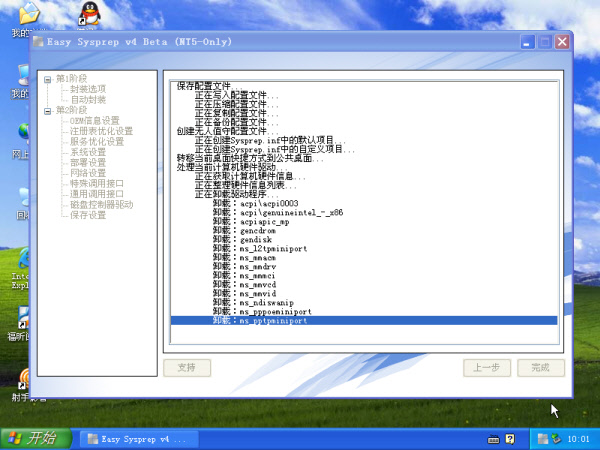Click the keyboard icon in taskbar
Viewport: 600px width, 450px height.
pos(494,439)
